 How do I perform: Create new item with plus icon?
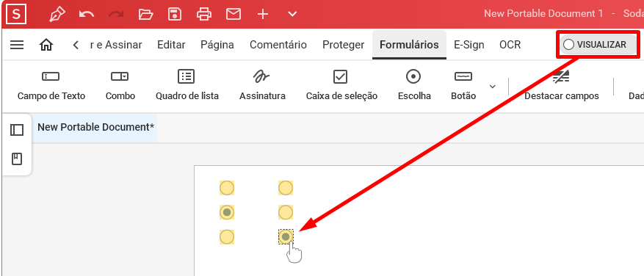262,15
